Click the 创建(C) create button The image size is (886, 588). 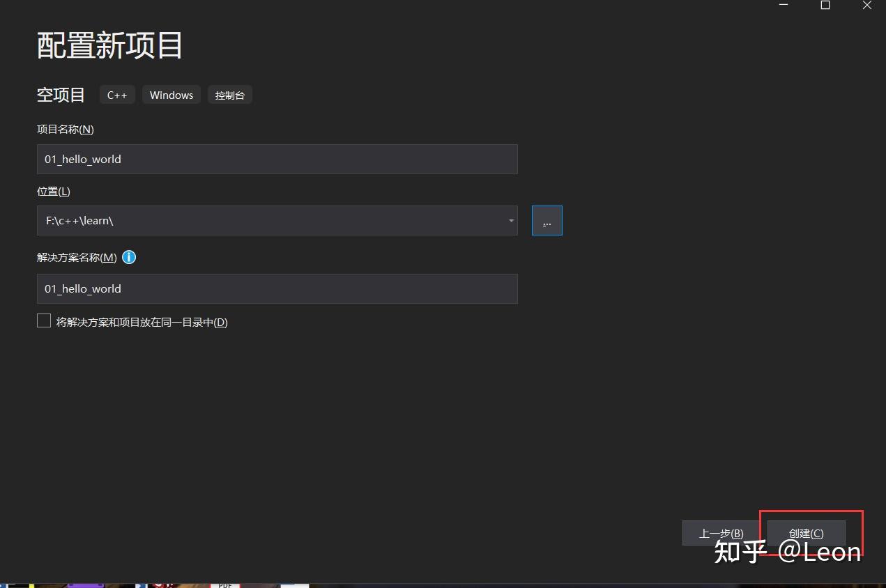[806, 533]
